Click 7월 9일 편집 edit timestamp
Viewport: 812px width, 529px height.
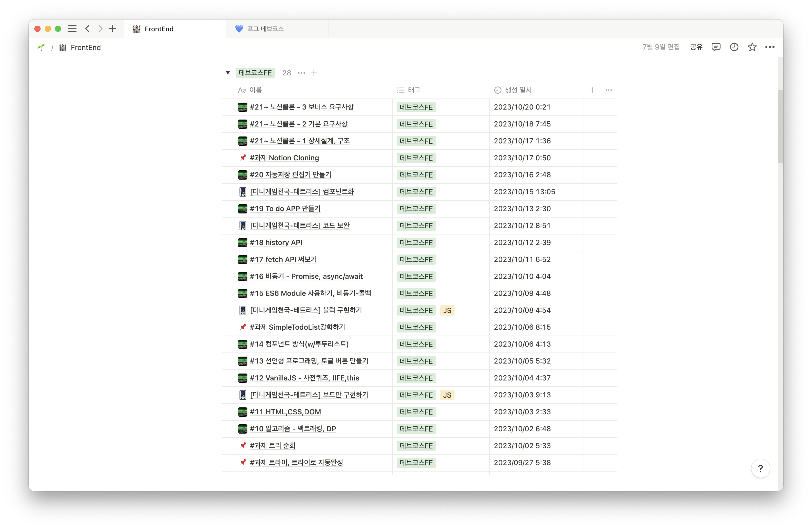click(x=661, y=47)
